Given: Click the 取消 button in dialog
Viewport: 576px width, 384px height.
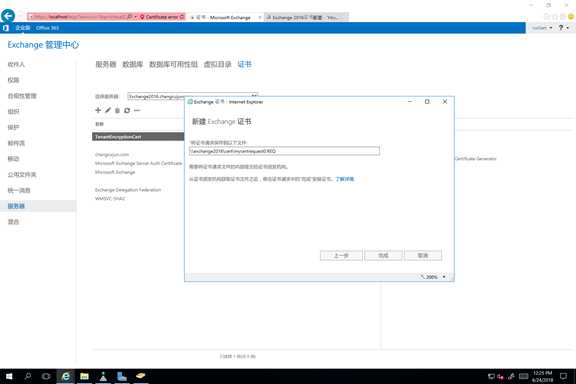Looking at the screenshot, I should click(423, 255).
